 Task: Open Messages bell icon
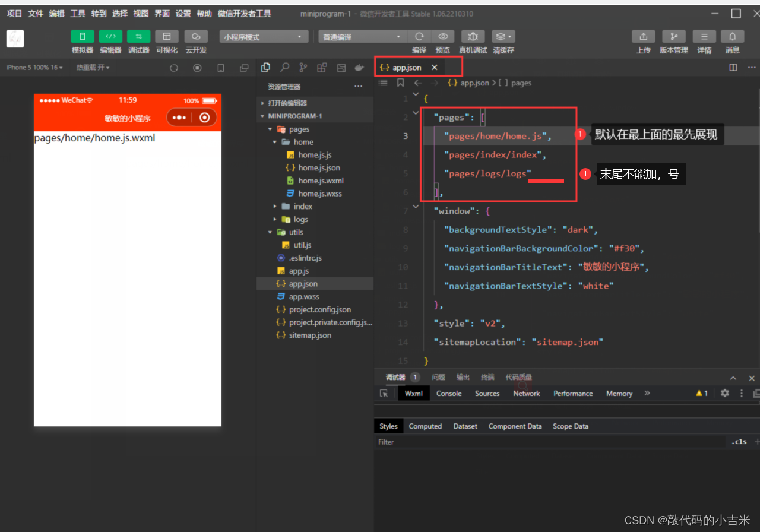(x=733, y=37)
